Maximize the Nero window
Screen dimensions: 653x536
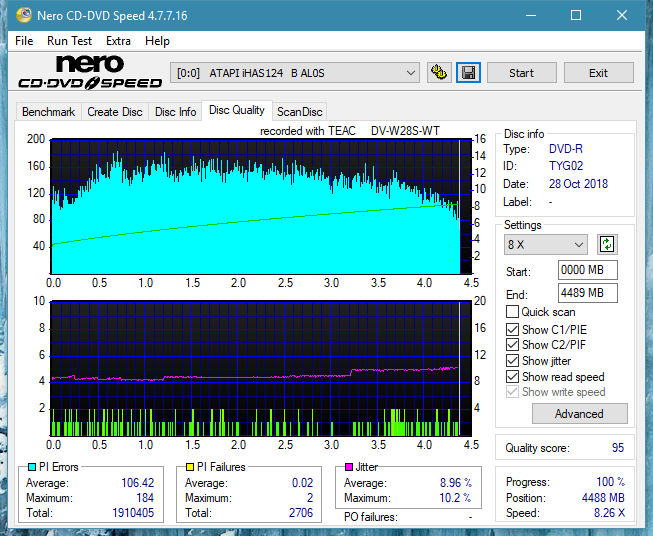point(576,15)
